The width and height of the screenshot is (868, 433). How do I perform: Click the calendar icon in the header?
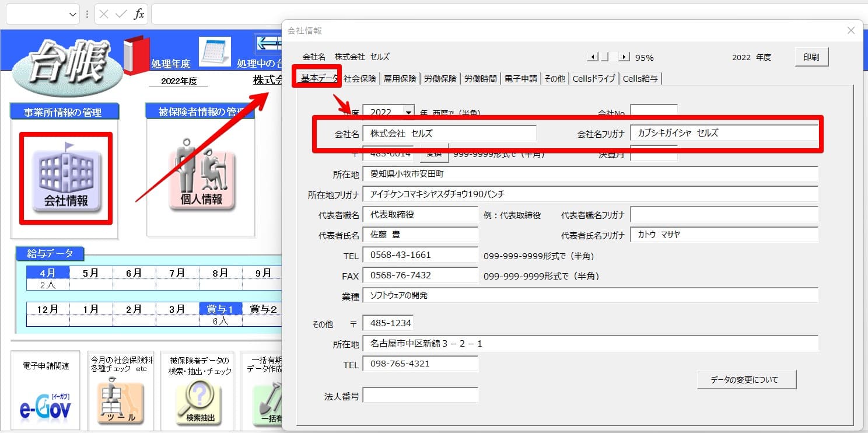(215, 52)
